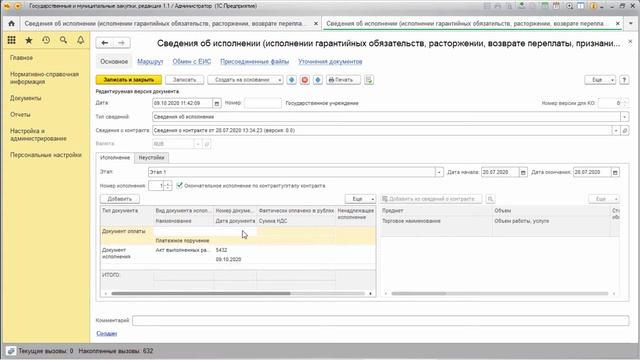640x360 pixels.
Task: Open the sidebar search magnifier
Action: click(63, 40)
